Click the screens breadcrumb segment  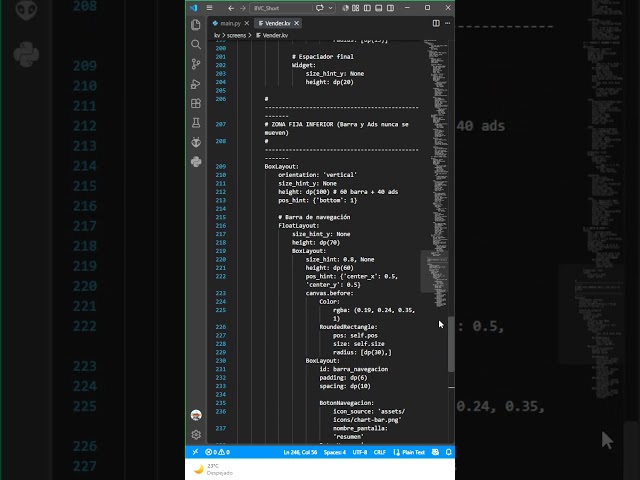236,36
